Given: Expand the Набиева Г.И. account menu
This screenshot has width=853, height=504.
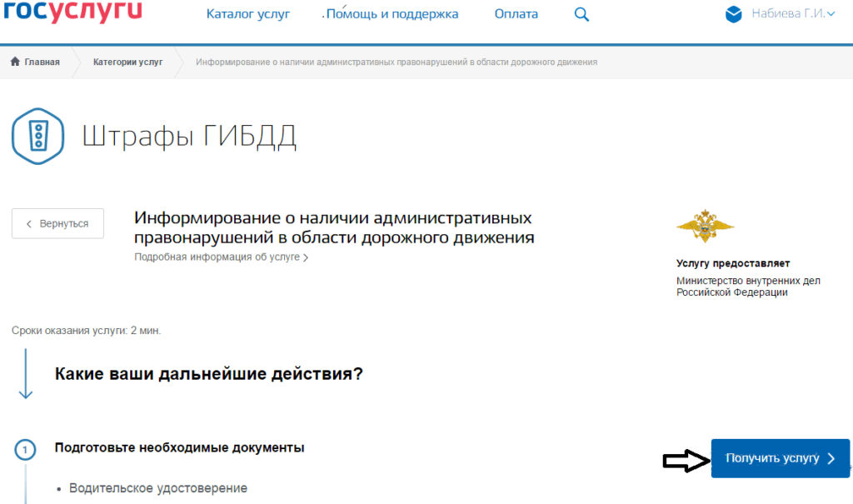Looking at the screenshot, I should click(x=787, y=14).
